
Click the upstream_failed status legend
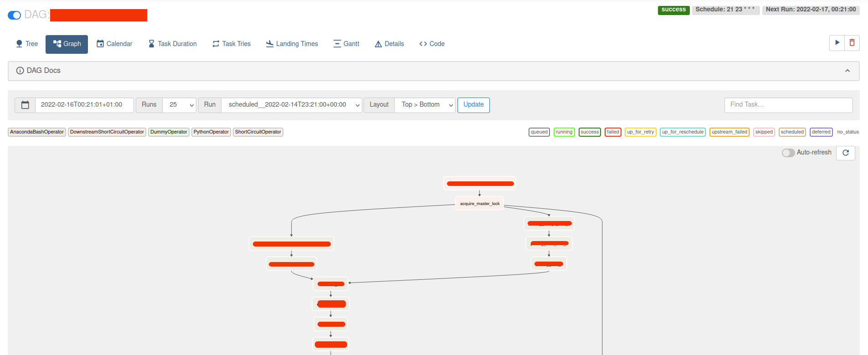[x=729, y=132]
